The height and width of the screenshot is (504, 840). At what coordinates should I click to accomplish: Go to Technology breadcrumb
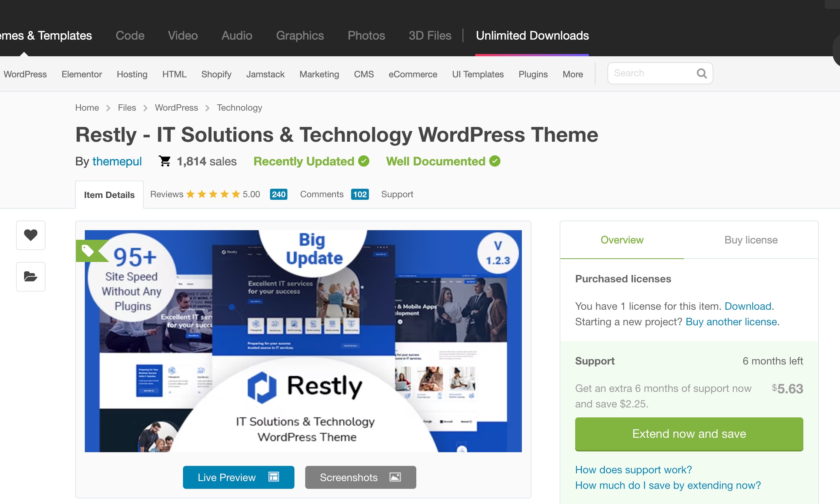(x=240, y=108)
